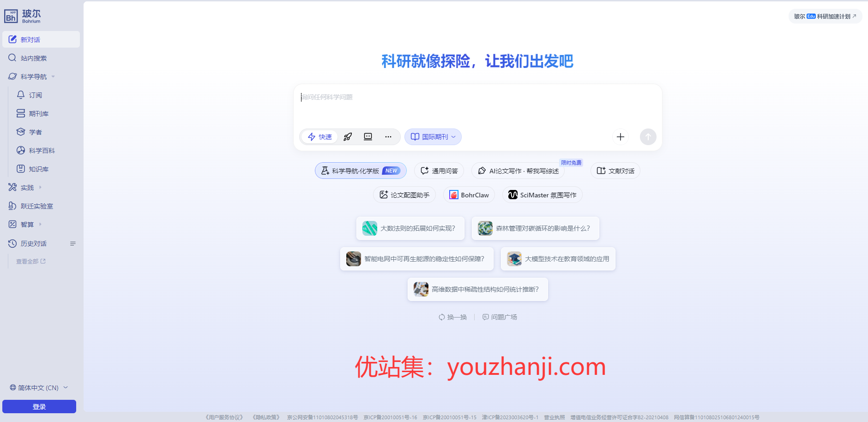Expand the 智算 section arrow

[40, 224]
